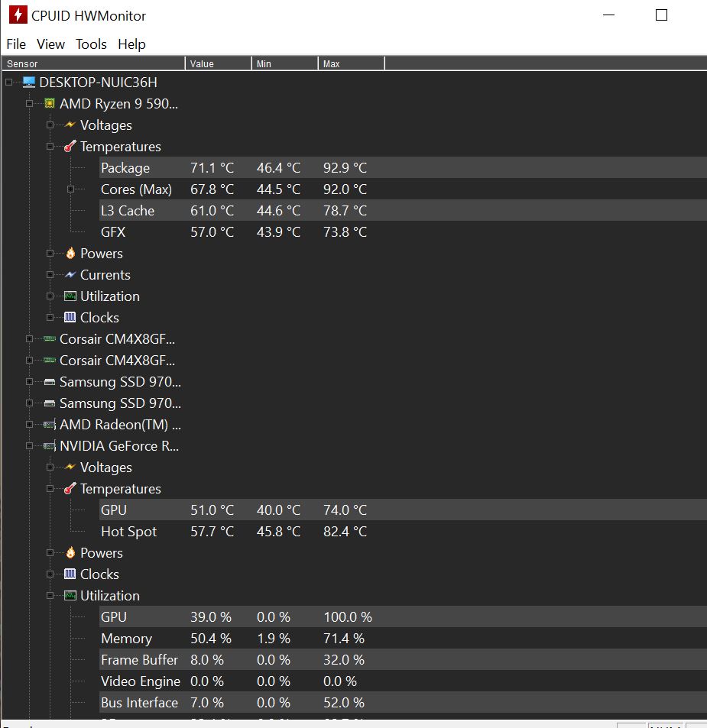
Task: Click the GPU temperature value 51.0 °C
Action: coord(212,510)
